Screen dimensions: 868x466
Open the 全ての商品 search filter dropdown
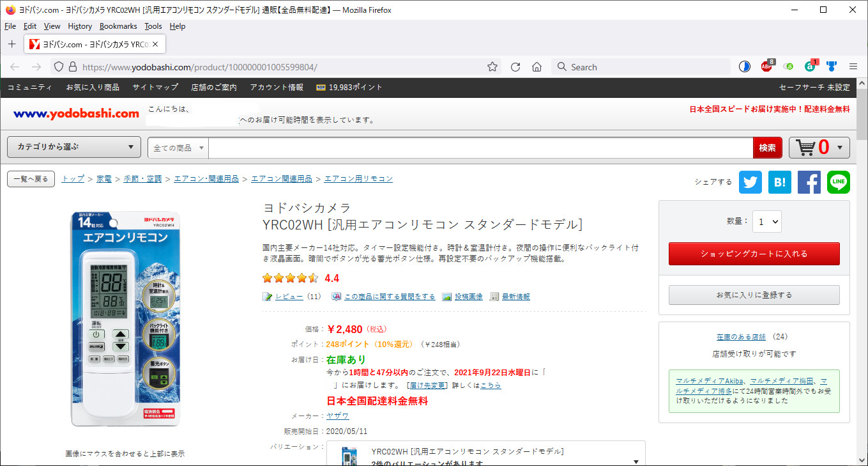point(178,148)
